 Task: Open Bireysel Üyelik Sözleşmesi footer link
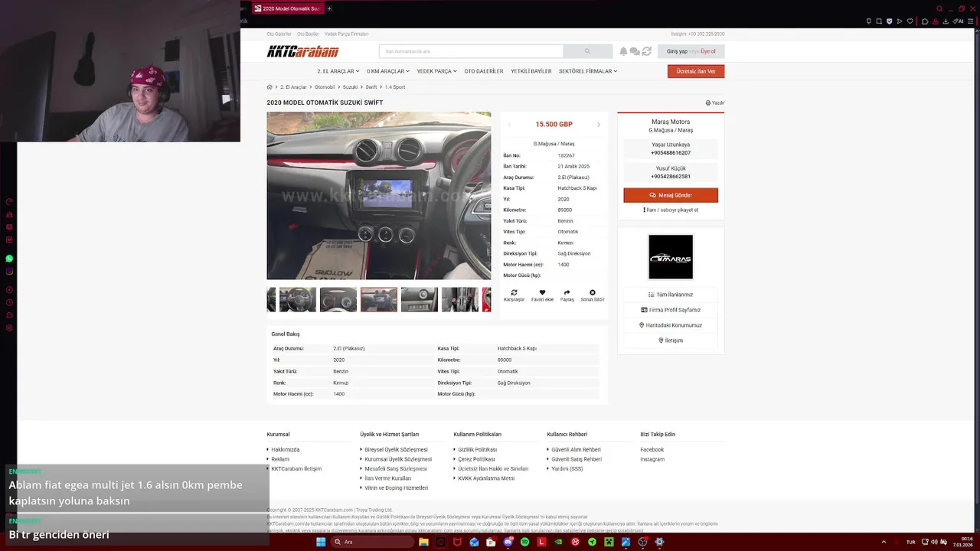pyautogui.click(x=396, y=450)
